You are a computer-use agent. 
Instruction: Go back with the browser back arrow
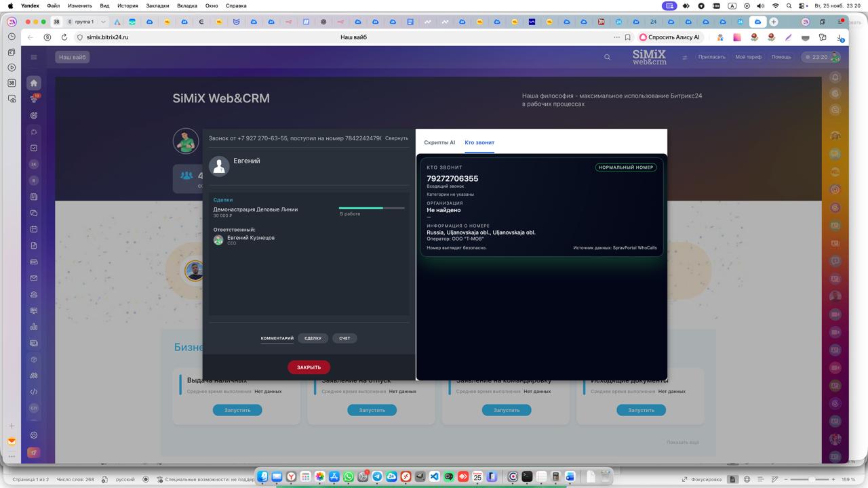(31, 37)
